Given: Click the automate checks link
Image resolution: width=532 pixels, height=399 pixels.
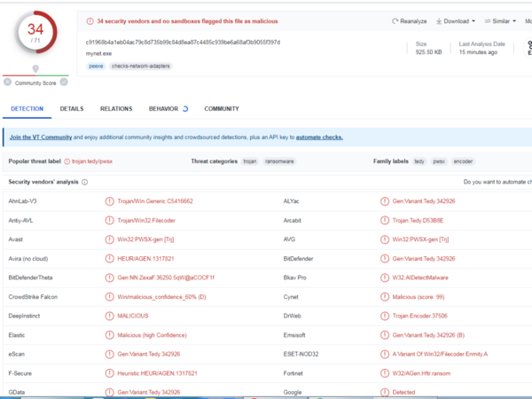Looking at the screenshot, I should coord(319,137).
